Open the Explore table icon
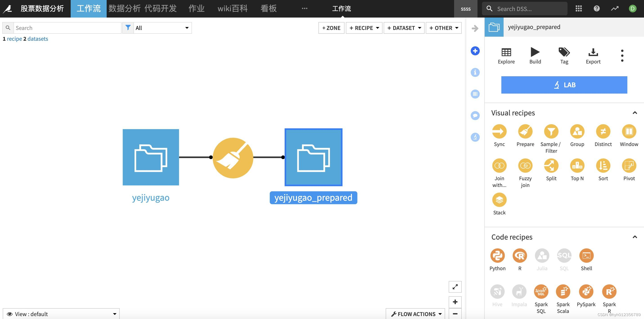Viewport: 644px width, 319px height. pyautogui.click(x=506, y=52)
